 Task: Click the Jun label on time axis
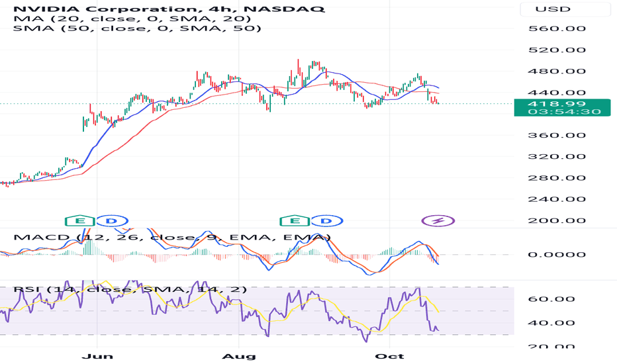coord(97,357)
